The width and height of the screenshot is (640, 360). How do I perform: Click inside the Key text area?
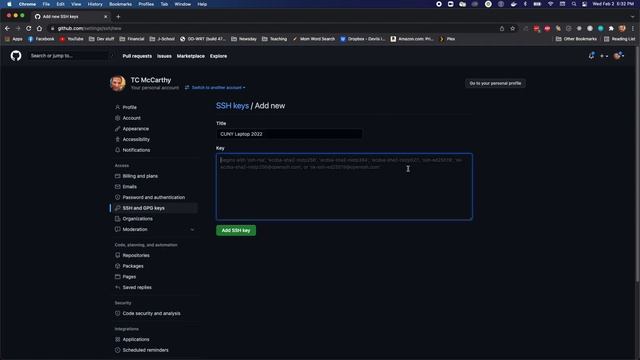344,187
